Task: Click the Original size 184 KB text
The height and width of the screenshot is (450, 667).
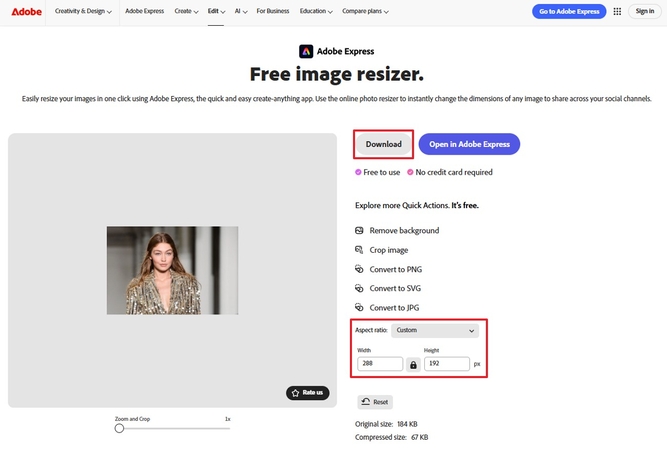Action: coord(386,424)
